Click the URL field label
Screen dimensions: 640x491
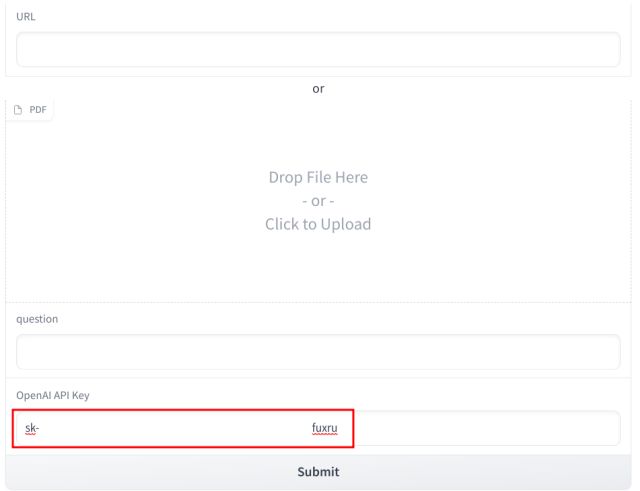(25, 17)
